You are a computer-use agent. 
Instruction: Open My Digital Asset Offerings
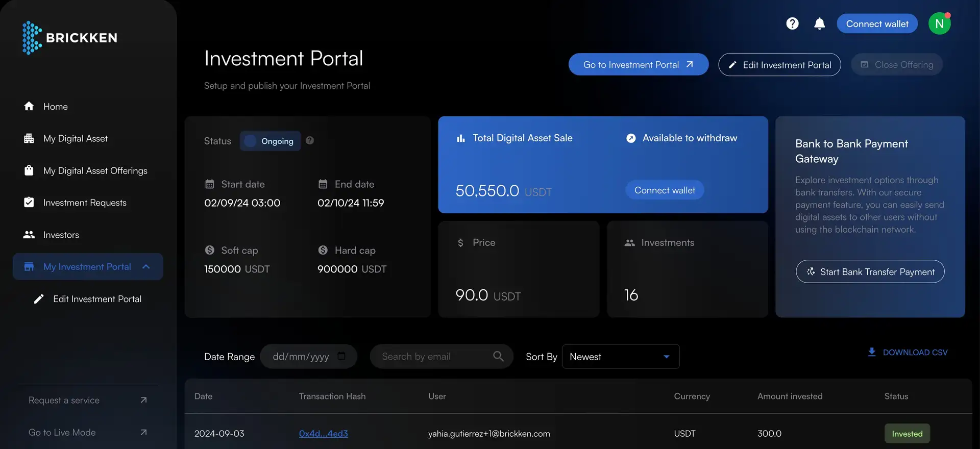95,170
